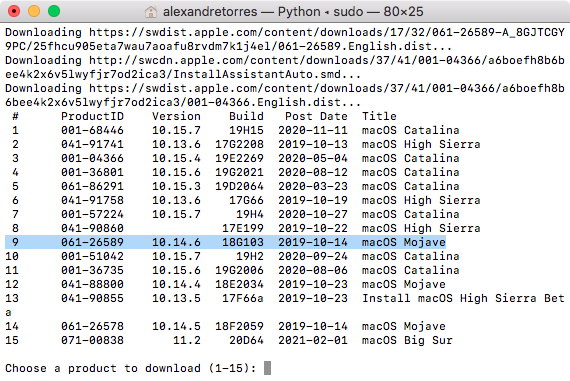570x381 pixels.
Task: Click the window title 'alexandretorres — Python'
Action: click(241, 12)
